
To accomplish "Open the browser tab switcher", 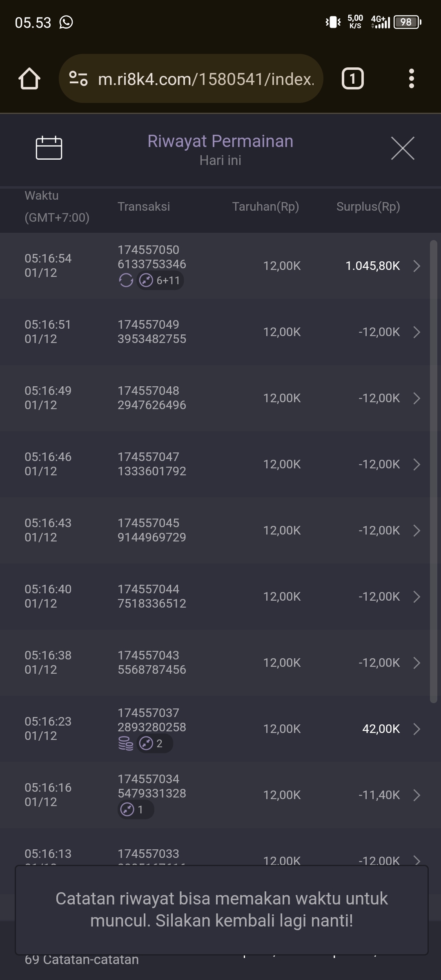I will tap(352, 78).
